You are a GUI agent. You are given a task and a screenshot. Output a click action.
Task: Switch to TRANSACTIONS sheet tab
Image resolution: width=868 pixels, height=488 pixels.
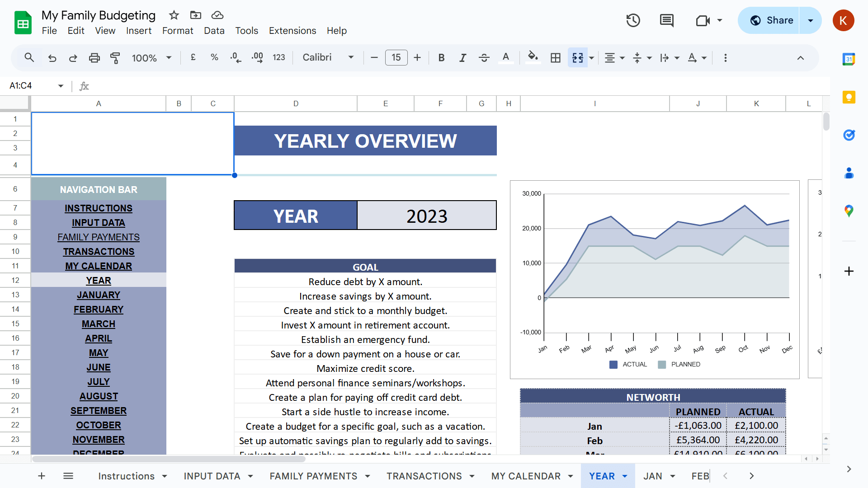click(424, 476)
